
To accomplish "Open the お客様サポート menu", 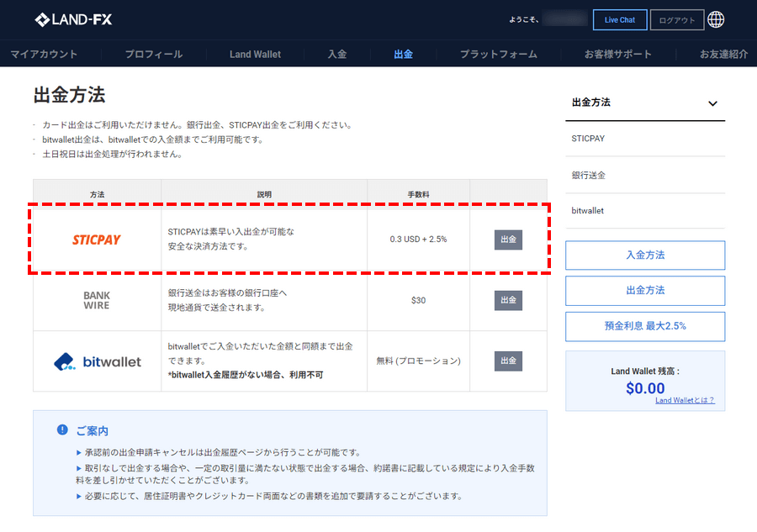I will [618, 54].
